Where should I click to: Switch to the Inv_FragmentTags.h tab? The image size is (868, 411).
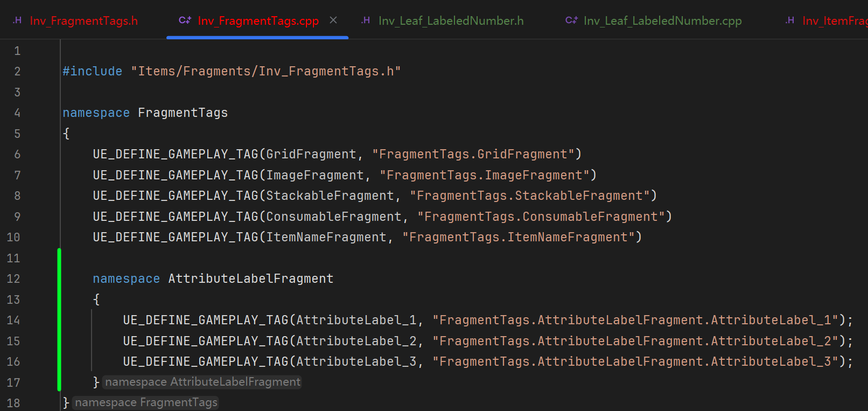[x=83, y=20]
